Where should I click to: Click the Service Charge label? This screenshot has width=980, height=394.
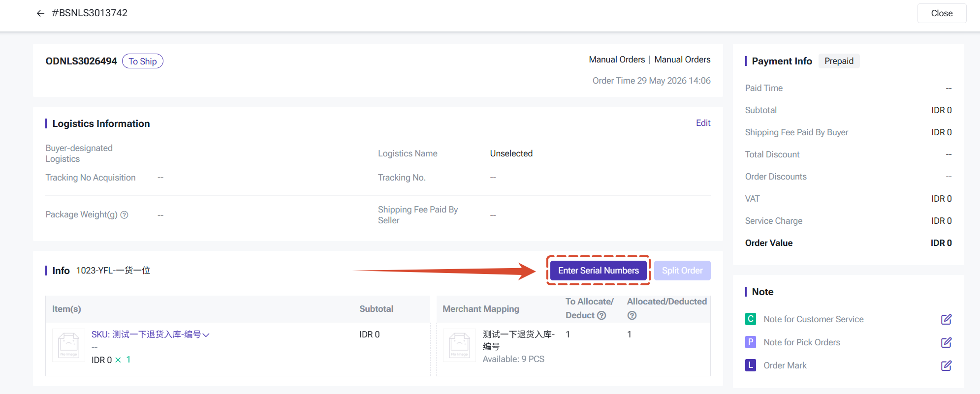(x=773, y=221)
